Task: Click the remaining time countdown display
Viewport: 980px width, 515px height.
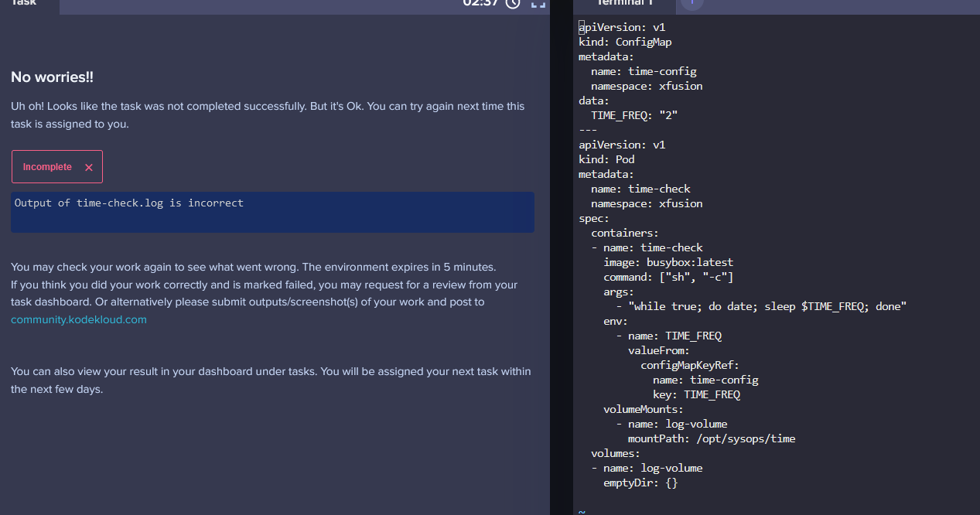Action: [x=481, y=2]
